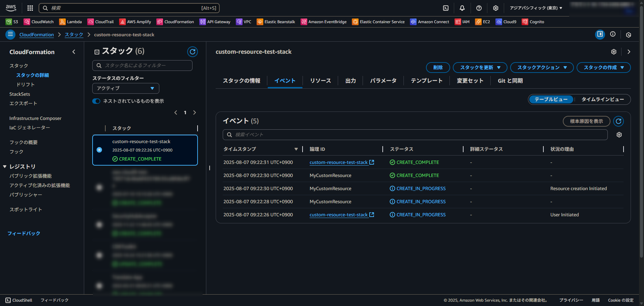
Task: Open VPC shortcut in favorites bar
Action: click(244, 22)
